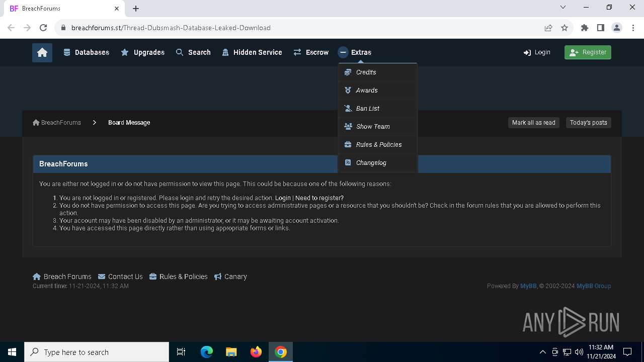This screenshot has width=644, height=362.
Task: Open the notification center icon
Action: (627, 352)
